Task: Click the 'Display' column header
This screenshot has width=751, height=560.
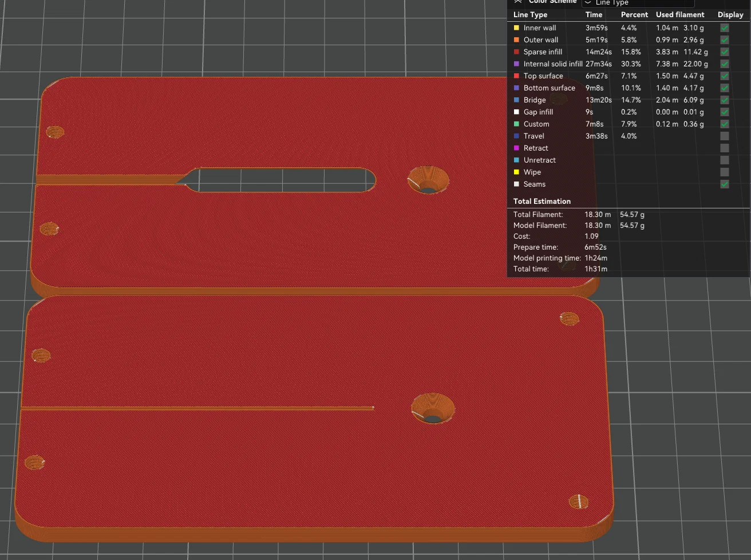Action: (x=730, y=15)
